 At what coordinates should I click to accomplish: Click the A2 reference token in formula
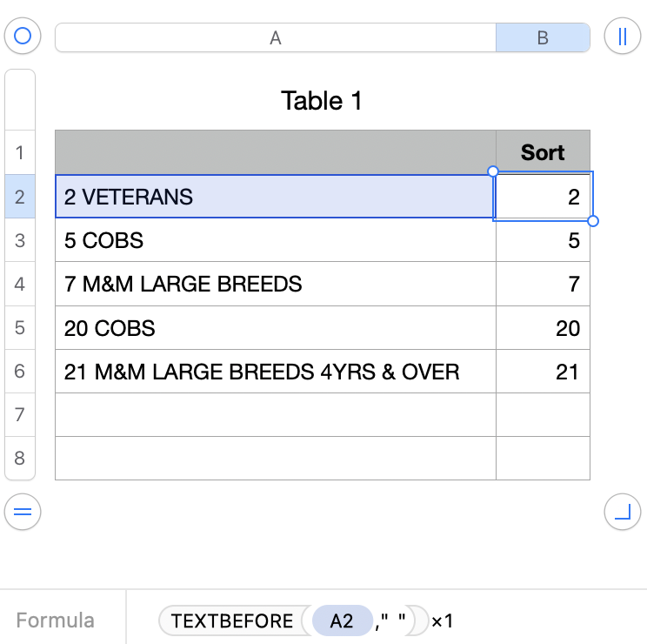click(x=342, y=621)
